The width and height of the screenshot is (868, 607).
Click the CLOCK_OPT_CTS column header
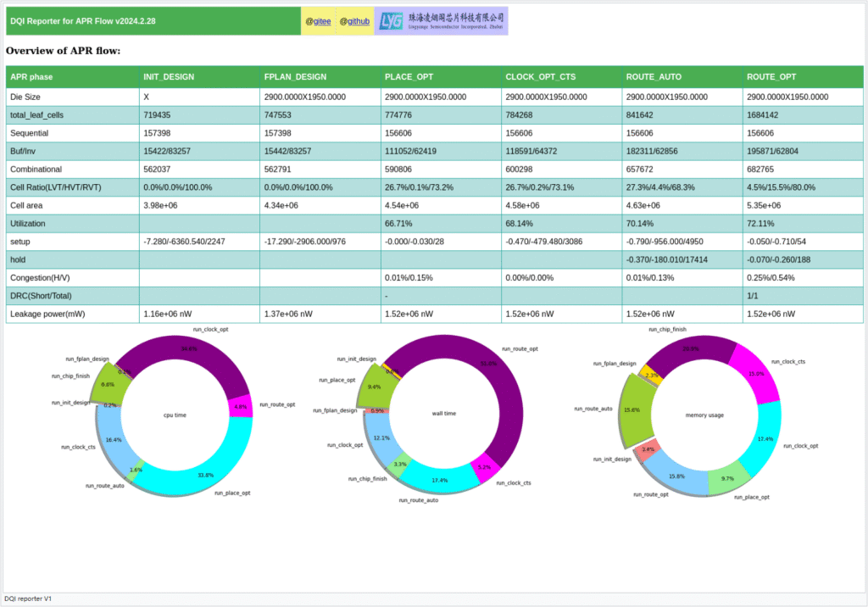point(540,77)
